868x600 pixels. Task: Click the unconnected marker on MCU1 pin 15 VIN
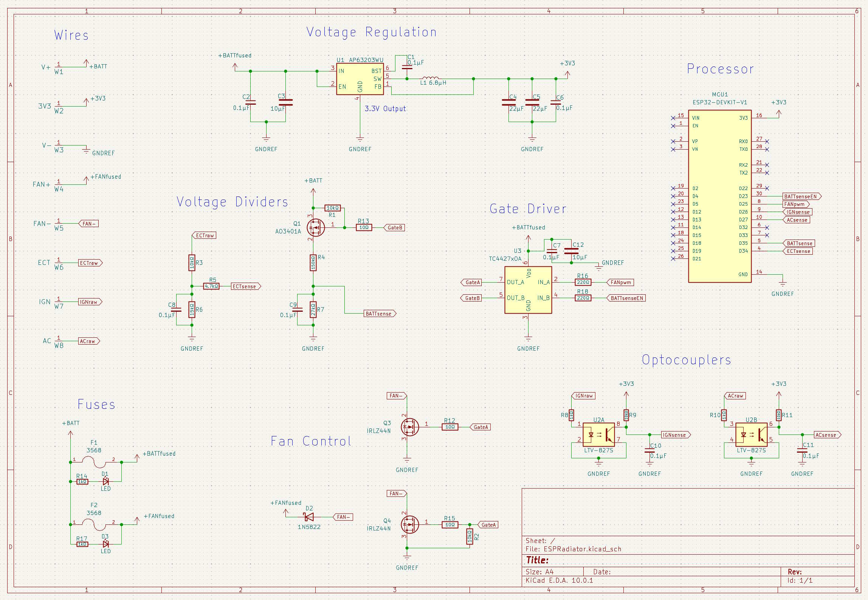coord(673,118)
